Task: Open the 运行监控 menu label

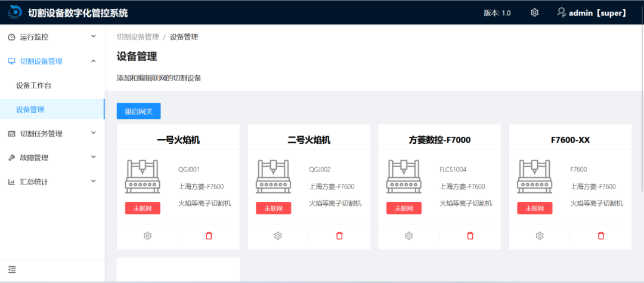Action: click(x=34, y=37)
